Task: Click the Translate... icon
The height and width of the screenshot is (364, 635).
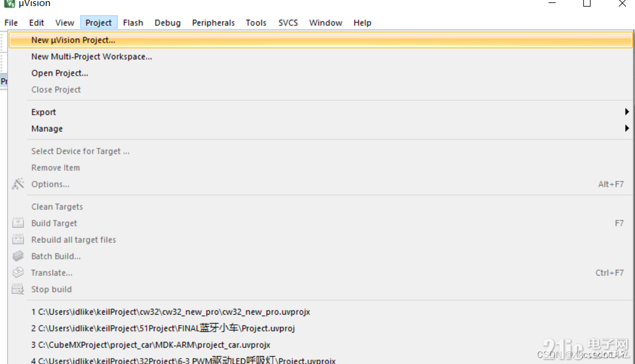Action: click(18, 273)
